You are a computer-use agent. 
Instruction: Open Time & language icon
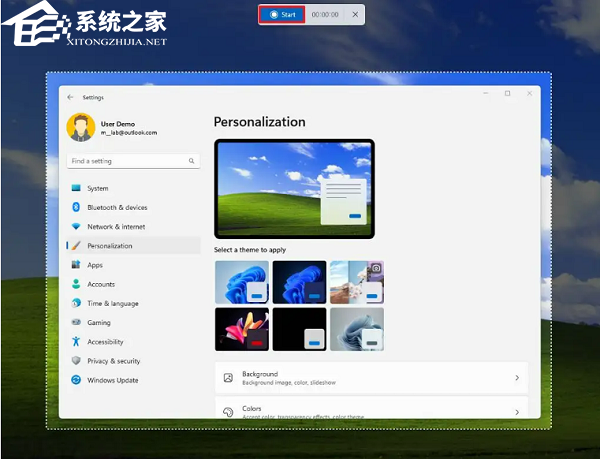(x=76, y=303)
